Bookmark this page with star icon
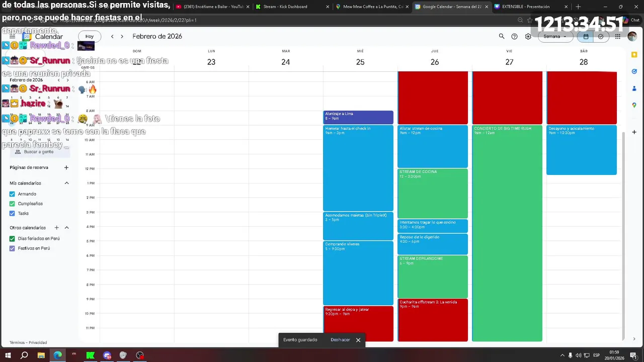 [x=529, y=20]
